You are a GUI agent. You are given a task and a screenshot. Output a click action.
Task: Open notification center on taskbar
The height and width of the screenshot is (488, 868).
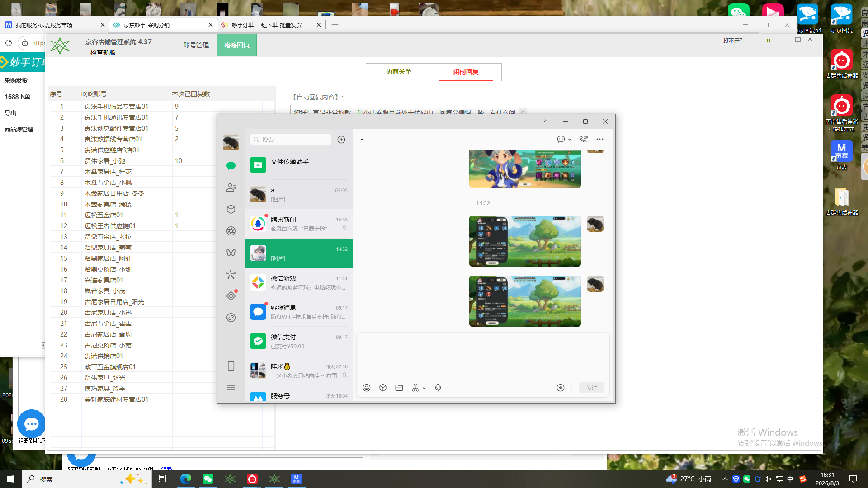point(853,479)
